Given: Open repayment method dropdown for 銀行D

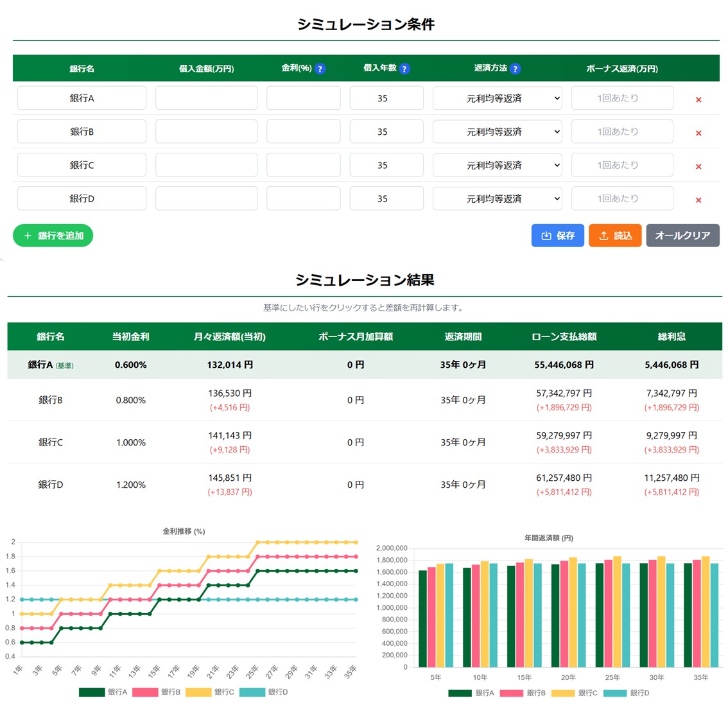Looking at the screenshot, I should click(497, 198).
